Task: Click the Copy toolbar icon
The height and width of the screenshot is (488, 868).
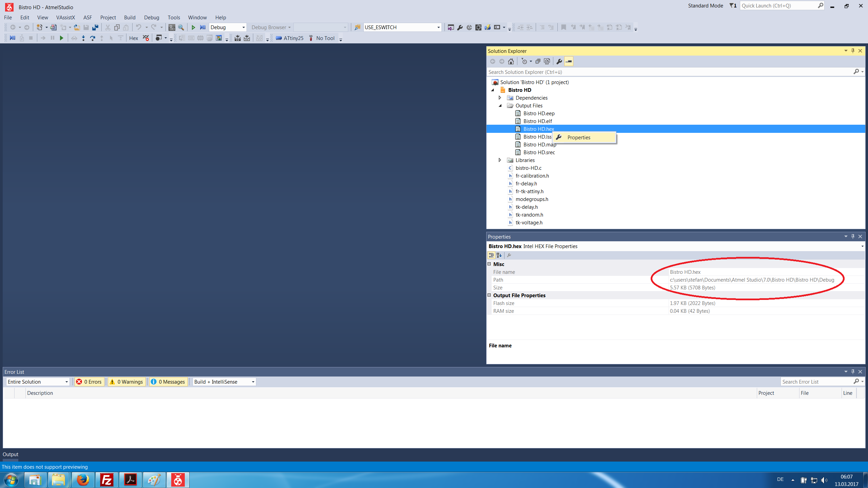Action: pos(117,27)
